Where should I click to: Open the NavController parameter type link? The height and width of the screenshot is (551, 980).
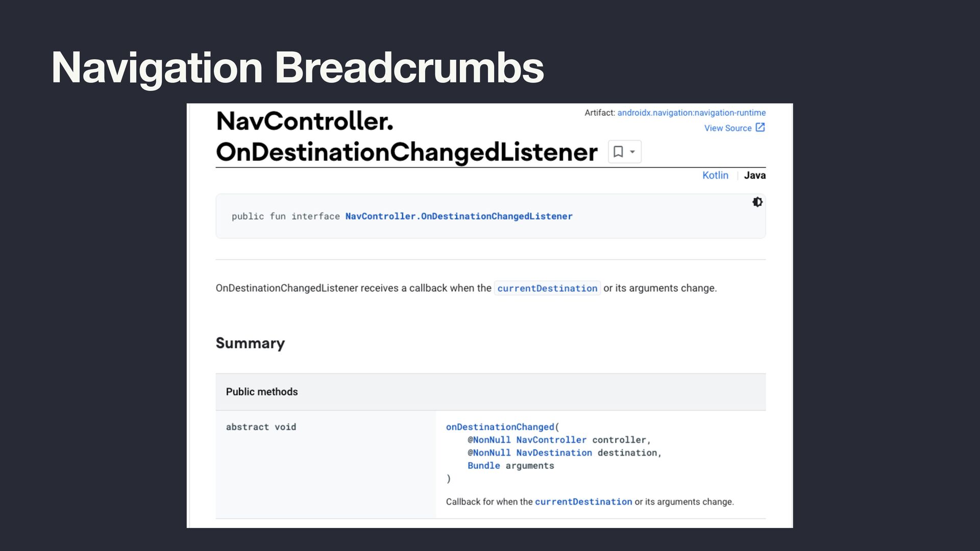pos(551,440)
